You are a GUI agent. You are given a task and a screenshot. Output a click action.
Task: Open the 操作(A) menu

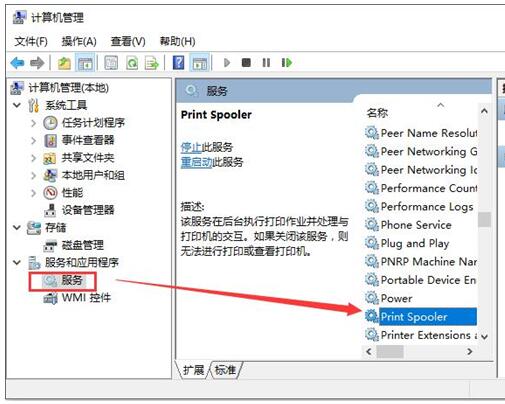79,41
